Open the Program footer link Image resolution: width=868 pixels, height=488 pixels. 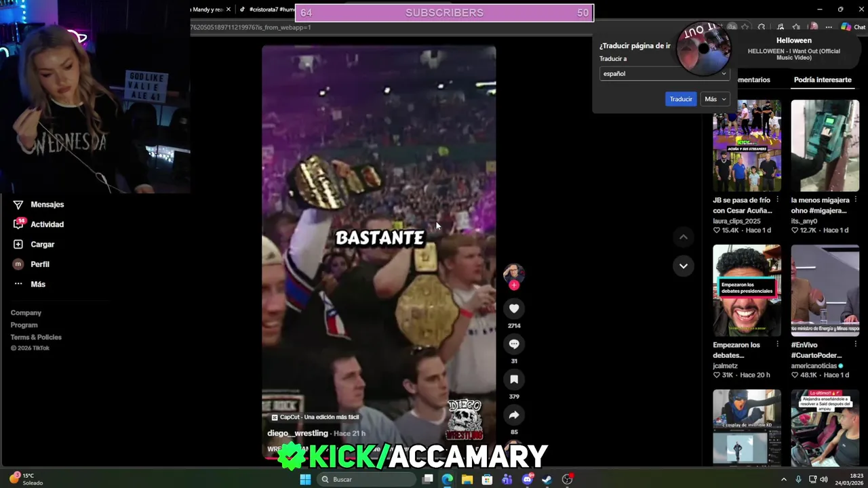pos(24,325)
